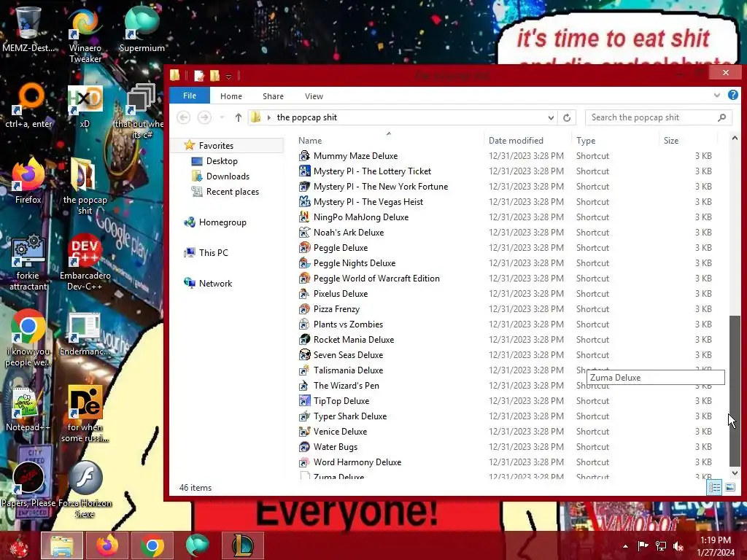This screenshot has width=747, height=560.
Task: Expand the ribbon with the chevron
Action: pos(716,96)
